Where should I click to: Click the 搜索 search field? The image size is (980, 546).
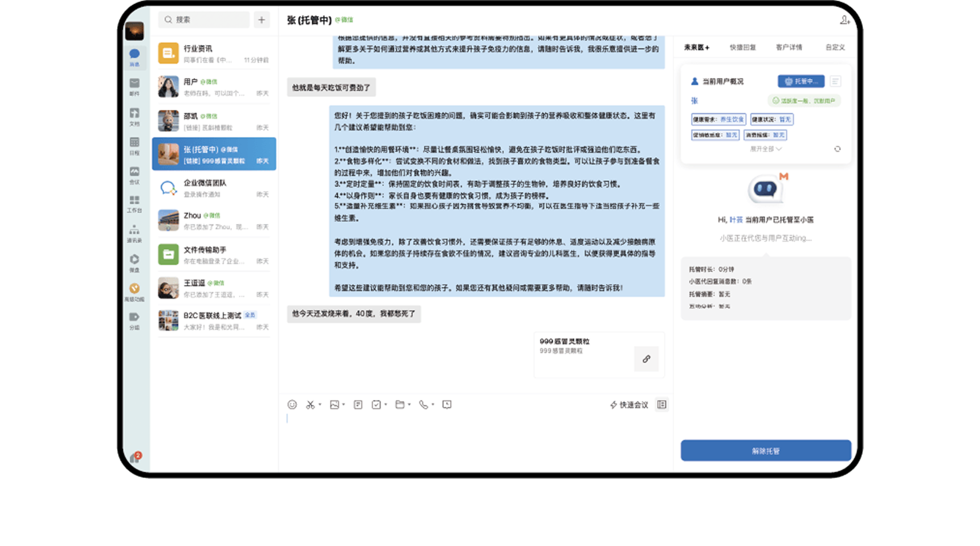[x=204, y=20]
